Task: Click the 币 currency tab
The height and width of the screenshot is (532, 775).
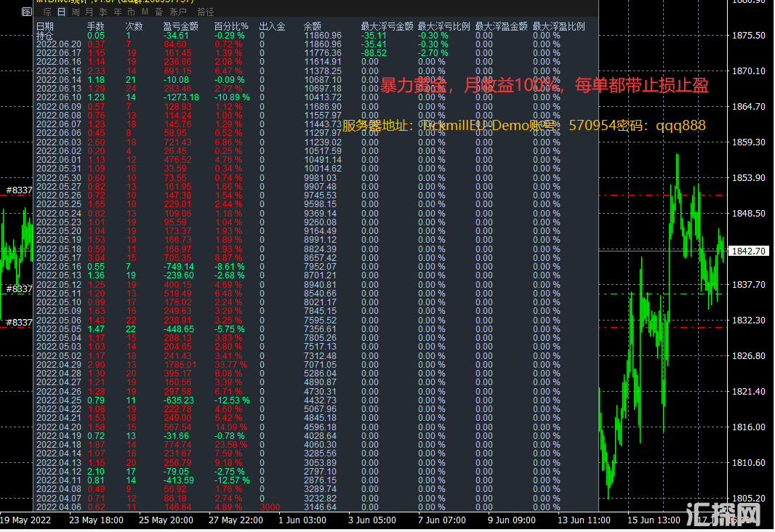Action: point(130,12)
